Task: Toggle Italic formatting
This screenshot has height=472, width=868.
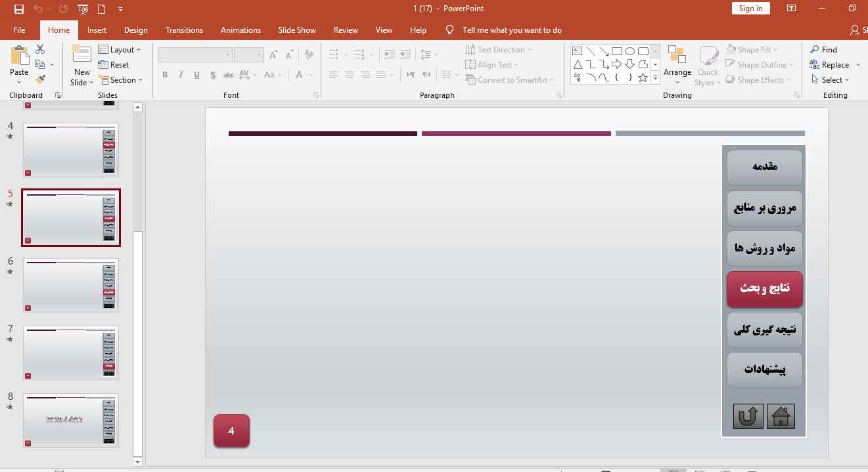Action: click(x=181, y=75)
